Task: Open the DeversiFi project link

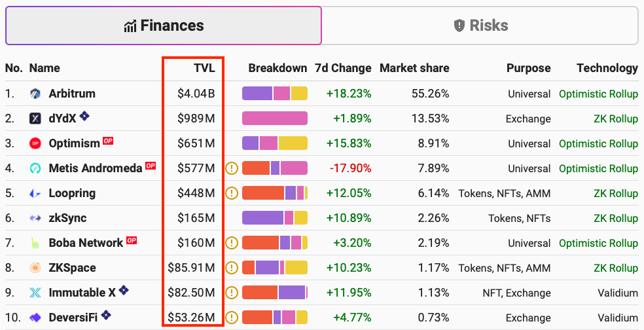Action: tap(73, 318)
